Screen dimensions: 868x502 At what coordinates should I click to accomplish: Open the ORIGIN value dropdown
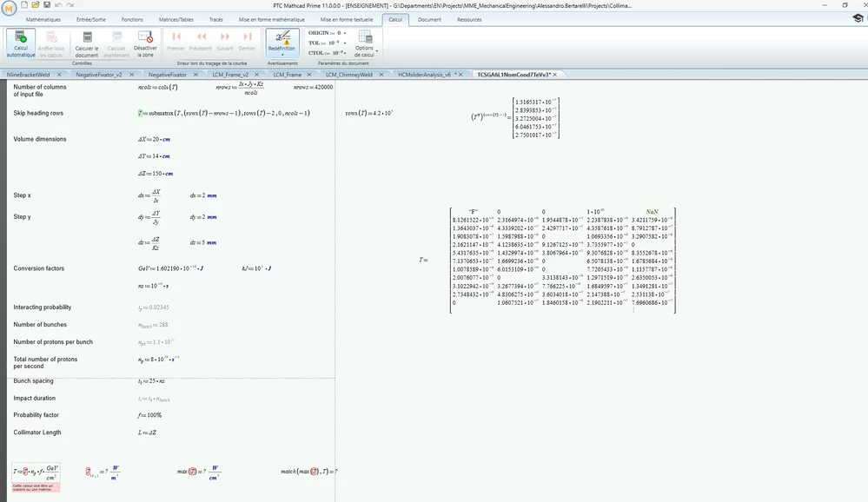(344, 33)
